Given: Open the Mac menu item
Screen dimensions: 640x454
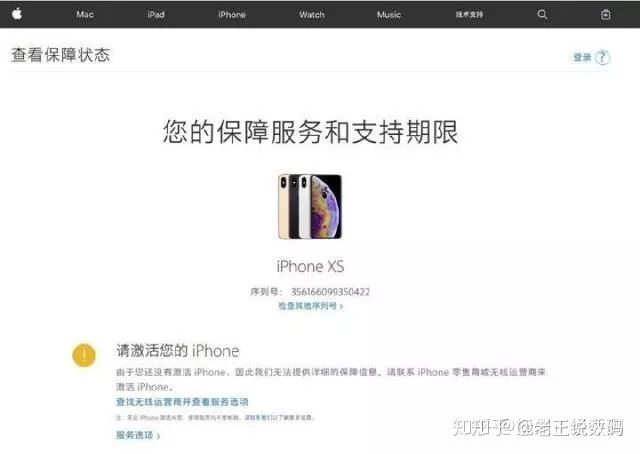Looking at the screenshot, I should pos(85,15).
